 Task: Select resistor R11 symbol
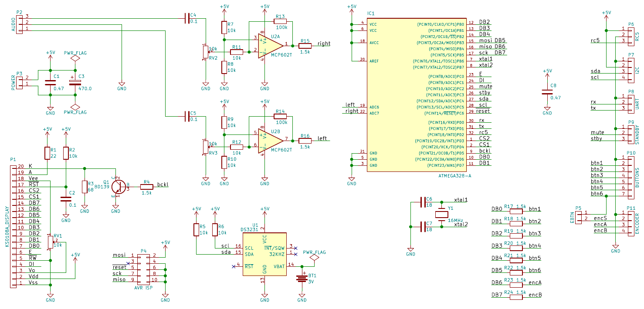coord(237,51)
